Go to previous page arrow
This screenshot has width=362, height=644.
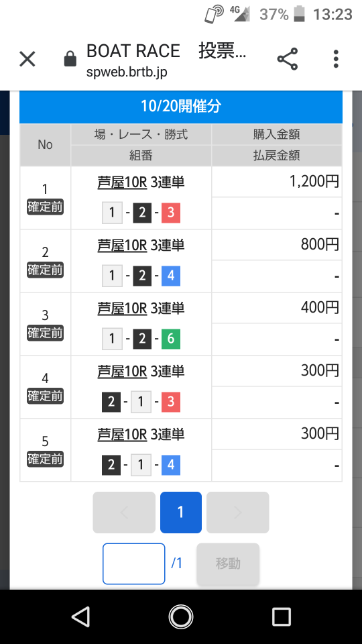124,512
